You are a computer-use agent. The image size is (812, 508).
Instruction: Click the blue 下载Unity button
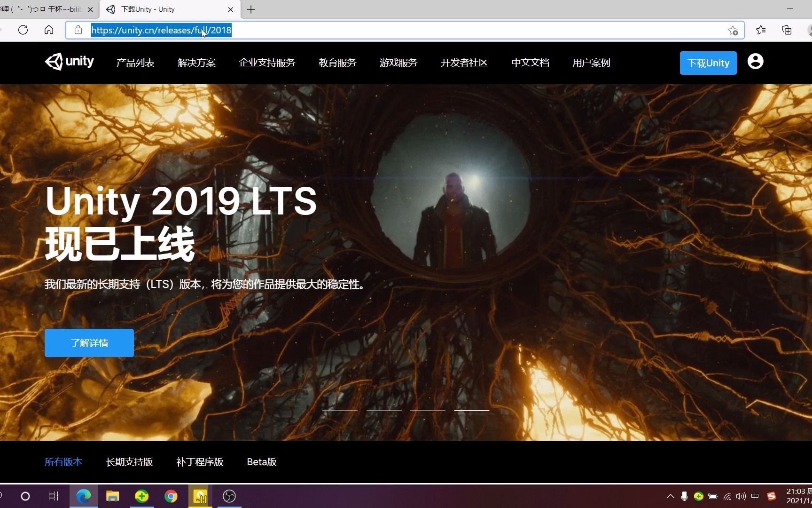pyautogui.click(x=708, y=63)
